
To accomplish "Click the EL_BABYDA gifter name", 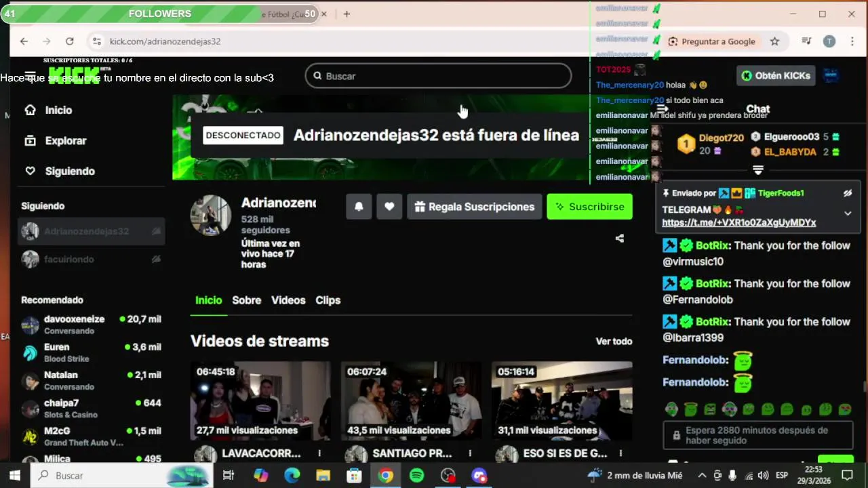I will [x=790, y=152].
